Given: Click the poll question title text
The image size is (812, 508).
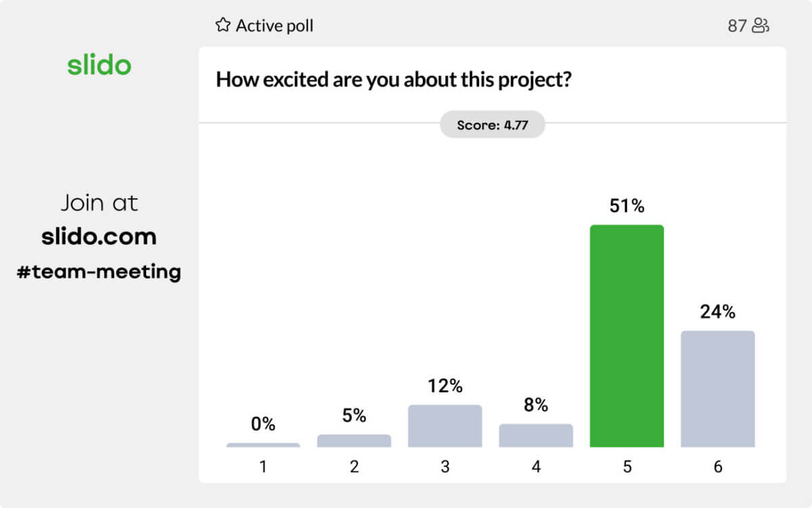Looking at the screenshot, I should pyautogui.click(x=394, y=79).
